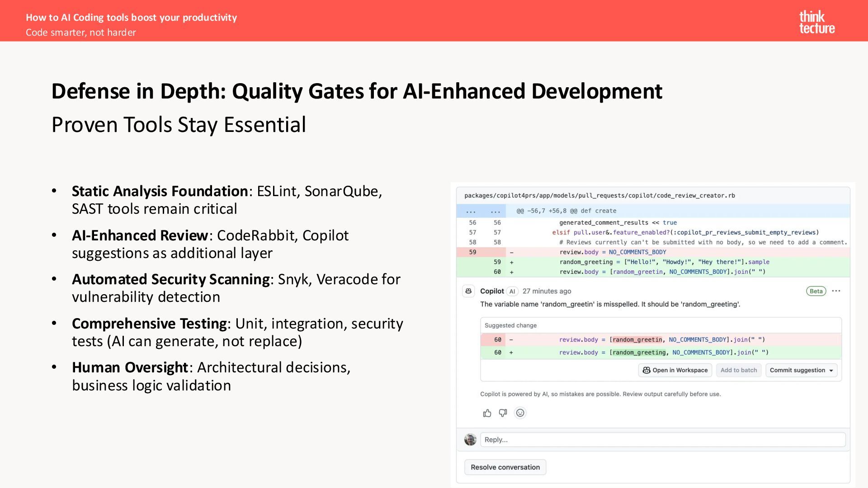Resolve the conversation
Image resolution: width=868 pixels, height=488 pixels.
click(x=505, y=467)
